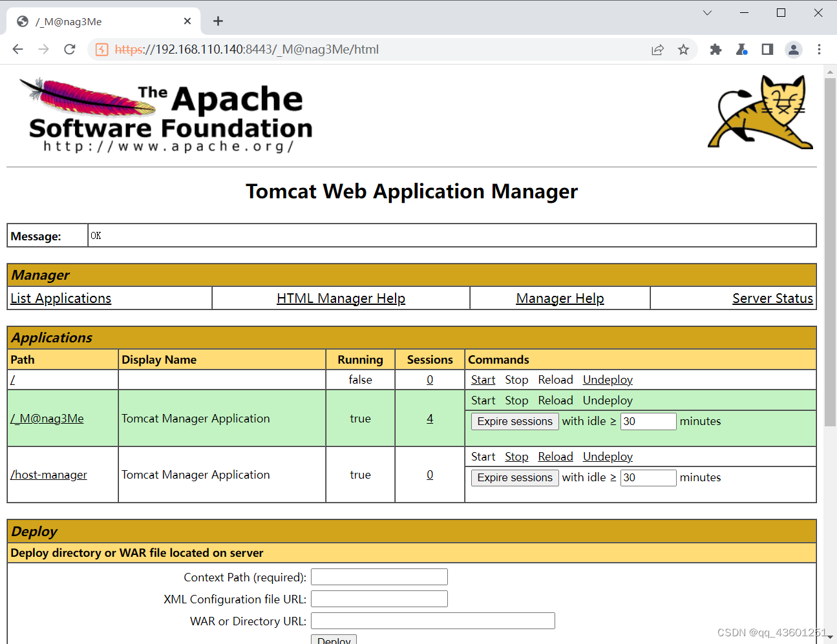Share this page via share icon
This screenshot has width=837, height=644.
tap(657, 50)
